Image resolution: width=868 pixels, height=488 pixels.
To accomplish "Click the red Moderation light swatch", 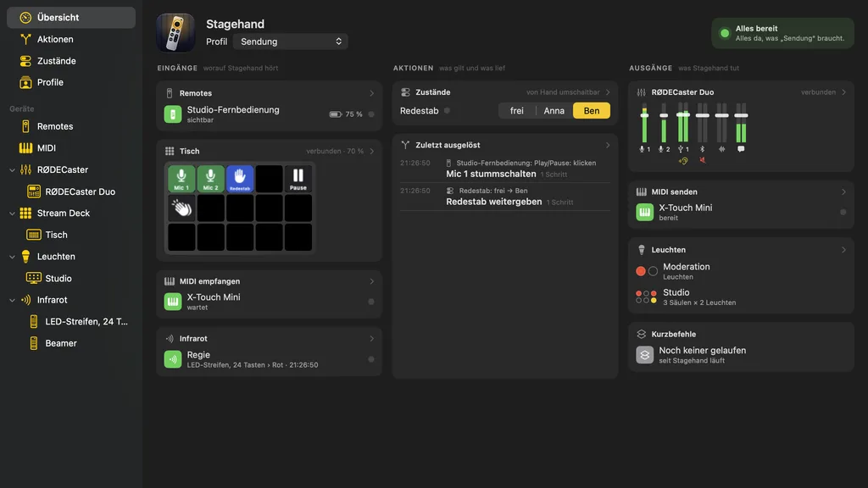I will pos(641,271).
